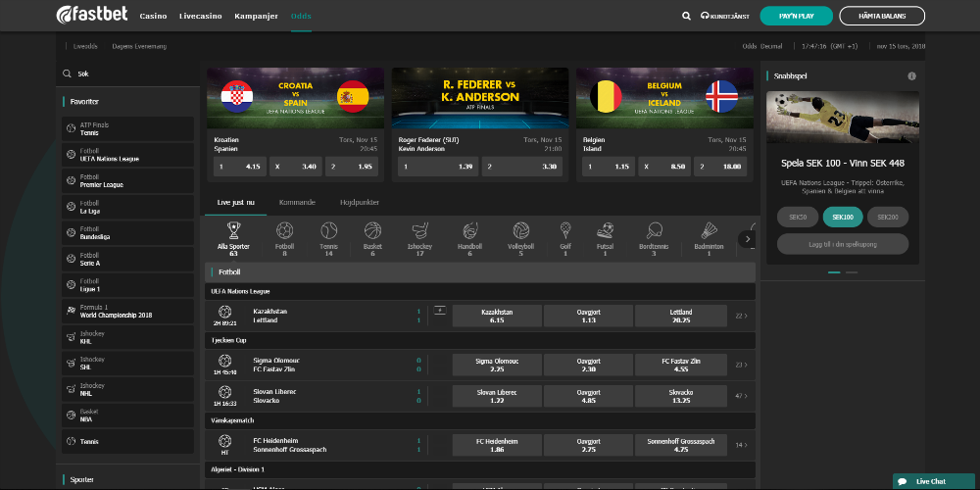The height and width of the screenshot is (490, 980).
Task: Expand 23 more markets for Sigma Olomouc
Action: 741,365
